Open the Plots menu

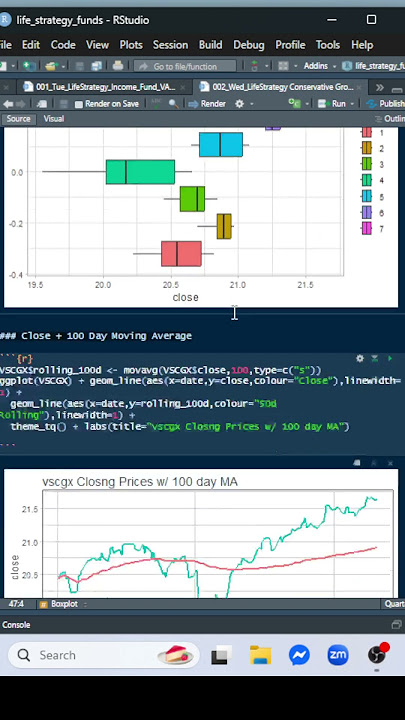click(131, 45)
